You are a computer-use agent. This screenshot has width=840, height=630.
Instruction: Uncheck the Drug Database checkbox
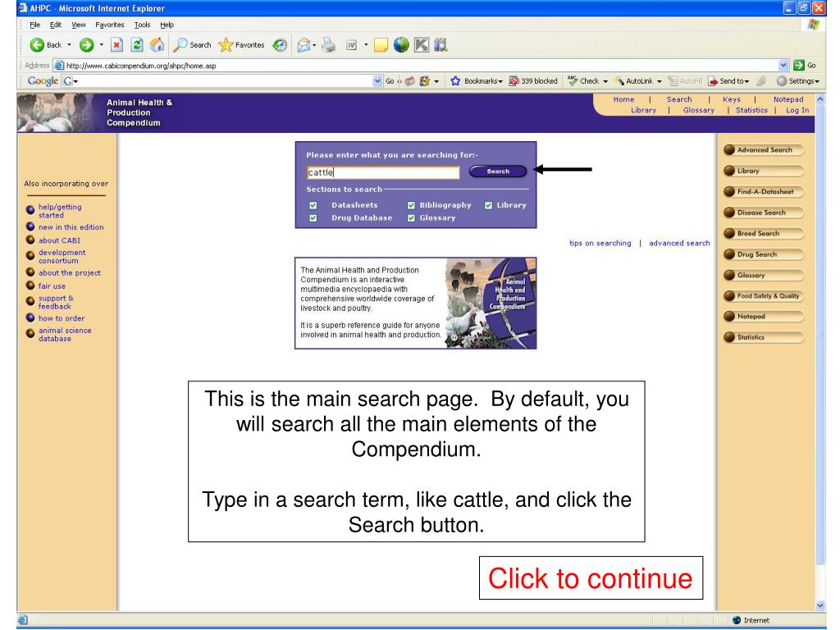[313, 218]
